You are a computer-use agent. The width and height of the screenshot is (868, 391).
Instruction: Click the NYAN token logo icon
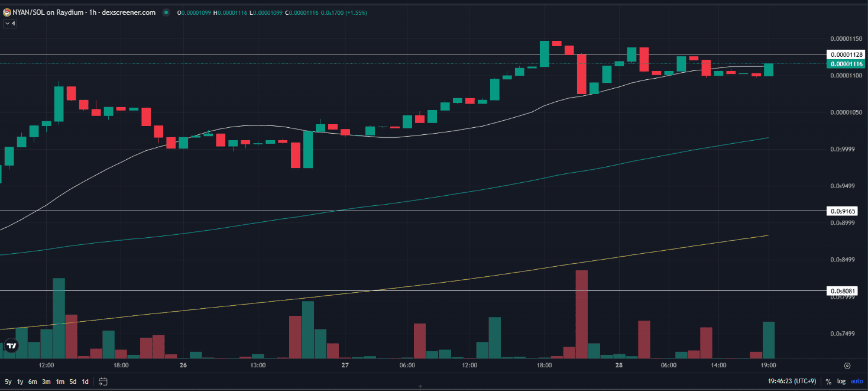tap(7, 12)
